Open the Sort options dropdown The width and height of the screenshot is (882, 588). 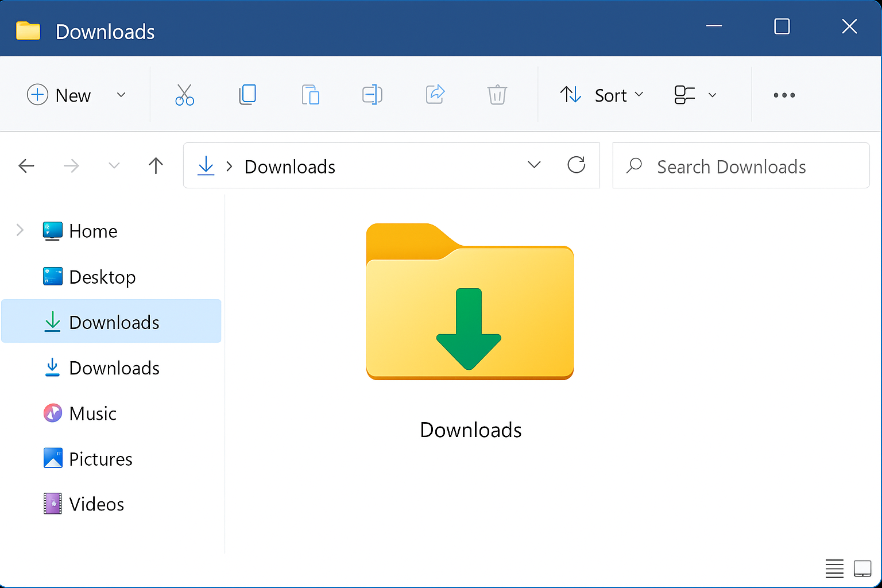coord(602,95)
